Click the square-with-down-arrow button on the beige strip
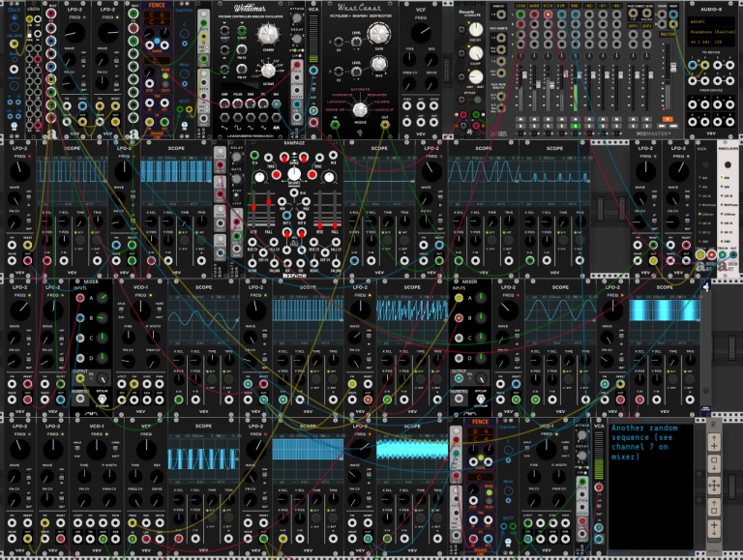This screenshot has width=743, height=560. pyautogui.click(x=714, y=464)
